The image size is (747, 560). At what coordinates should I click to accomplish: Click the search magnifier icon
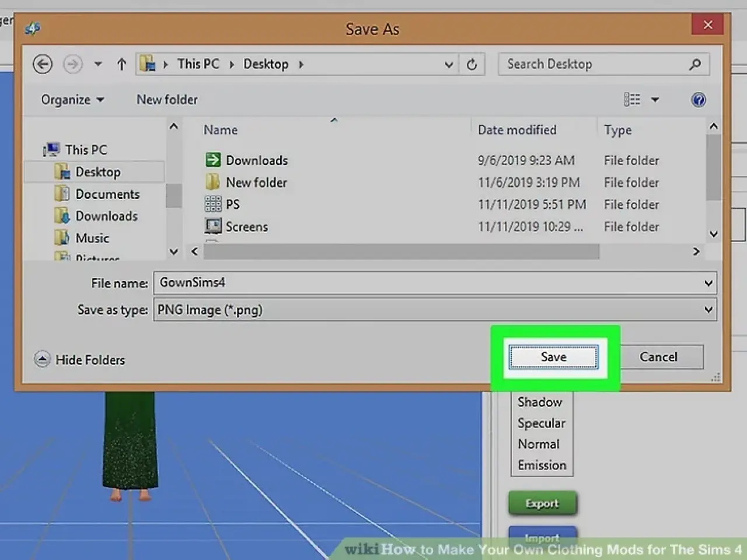tap(694, 64)
